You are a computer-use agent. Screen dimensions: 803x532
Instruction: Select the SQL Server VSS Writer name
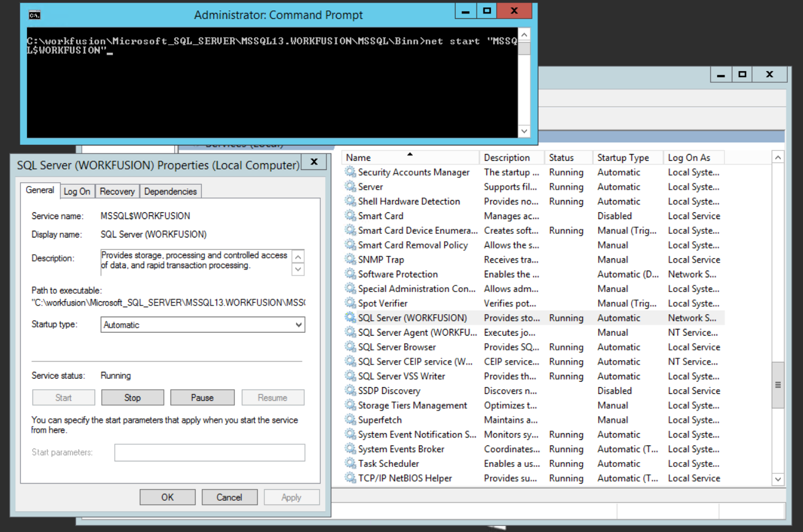tap(402, 376)
